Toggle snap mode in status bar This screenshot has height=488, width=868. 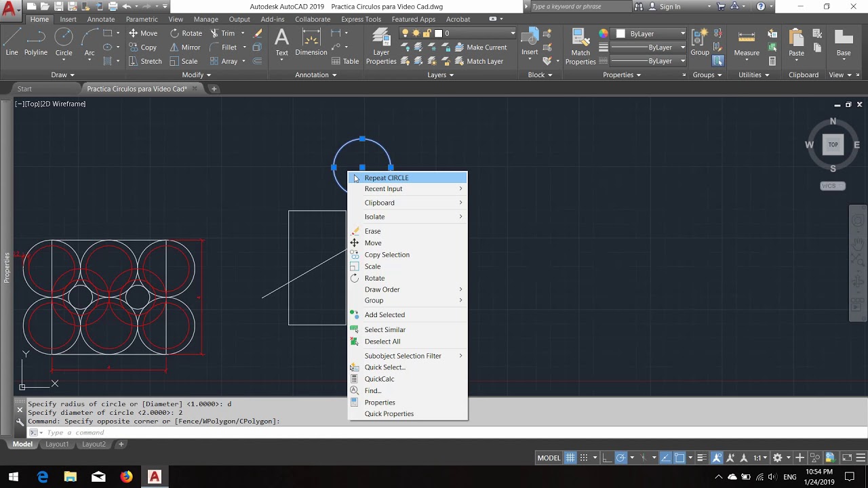[x=583, y=457]
